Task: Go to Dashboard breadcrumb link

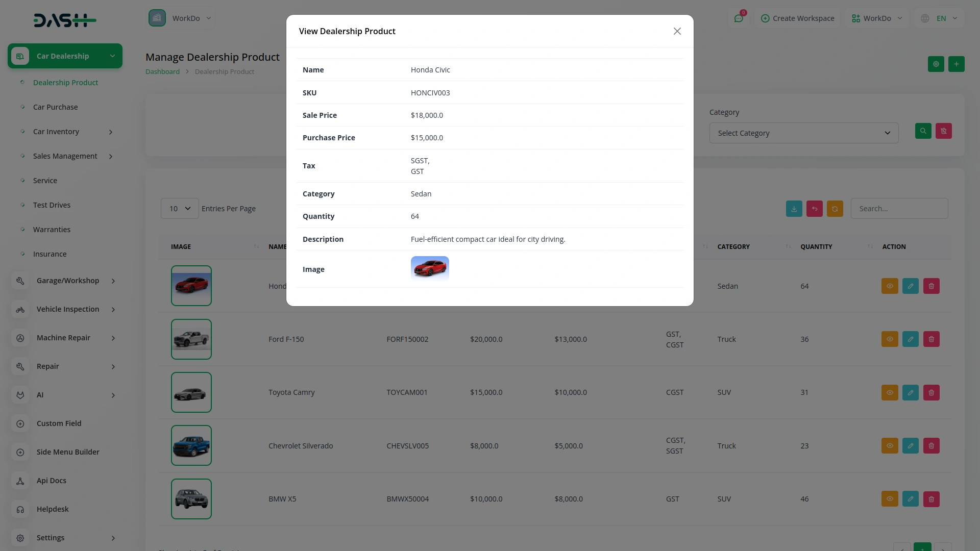Action: pos(162,71)
